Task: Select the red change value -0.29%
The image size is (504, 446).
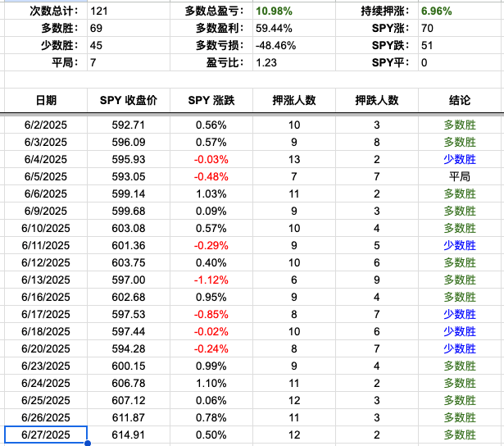Action: point(211,246)
